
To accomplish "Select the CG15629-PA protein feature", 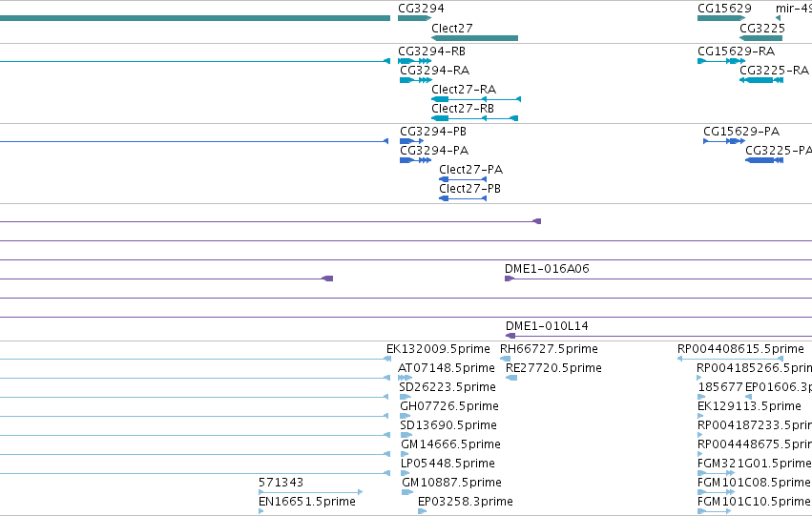I will [724, 141].
